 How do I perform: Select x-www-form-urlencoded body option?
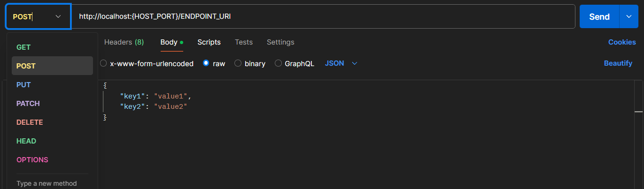(103, 63)
